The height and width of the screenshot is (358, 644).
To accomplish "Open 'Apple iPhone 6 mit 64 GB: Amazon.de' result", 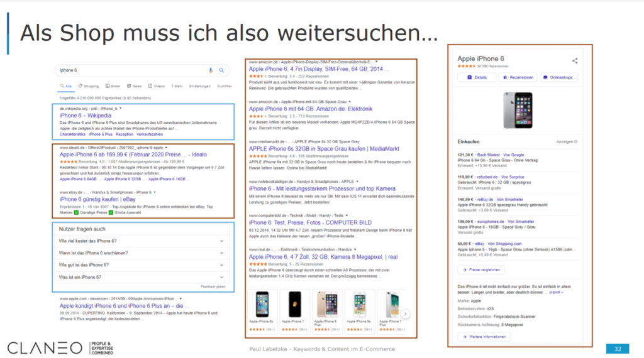I will coord(311,109).
